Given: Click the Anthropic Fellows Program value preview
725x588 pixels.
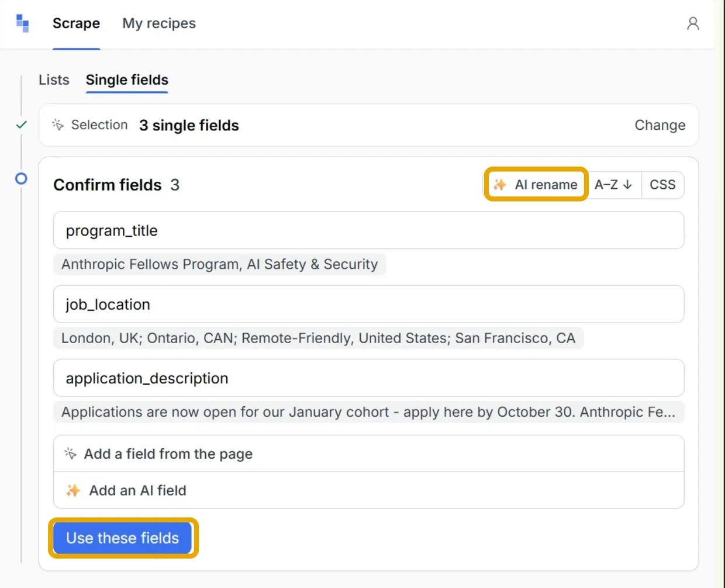Looking at the screenshot, I should (219, 264).
